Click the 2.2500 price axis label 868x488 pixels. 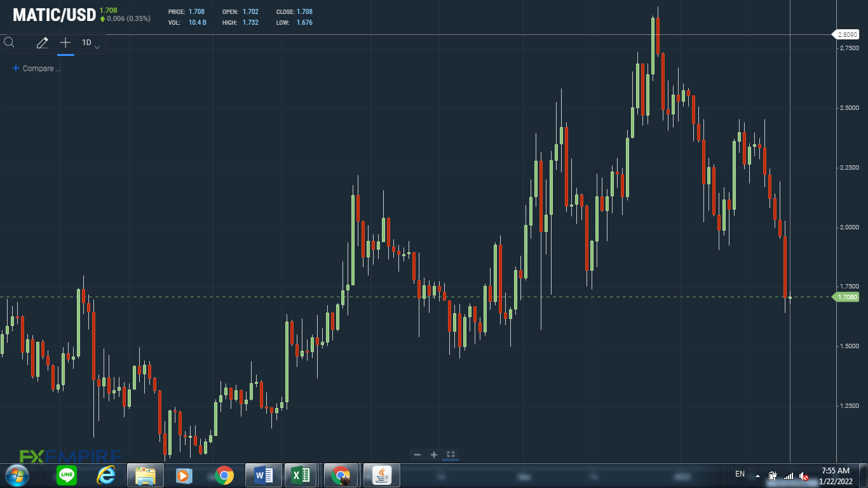point(848,168)
